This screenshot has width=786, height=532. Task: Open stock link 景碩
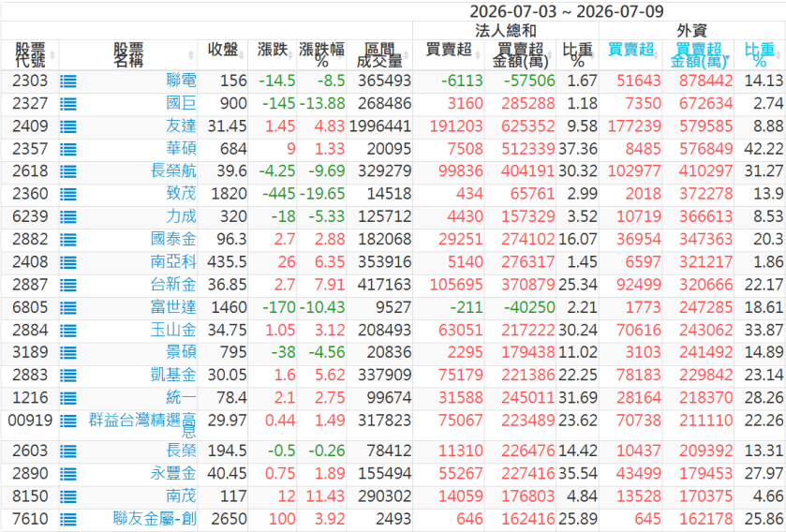coord(181,353)
